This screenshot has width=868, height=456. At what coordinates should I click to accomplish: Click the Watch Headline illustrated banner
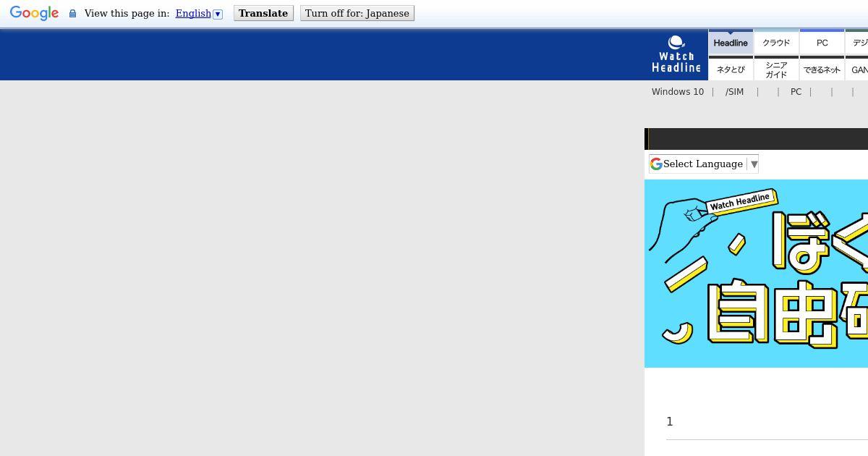(756, 274)
